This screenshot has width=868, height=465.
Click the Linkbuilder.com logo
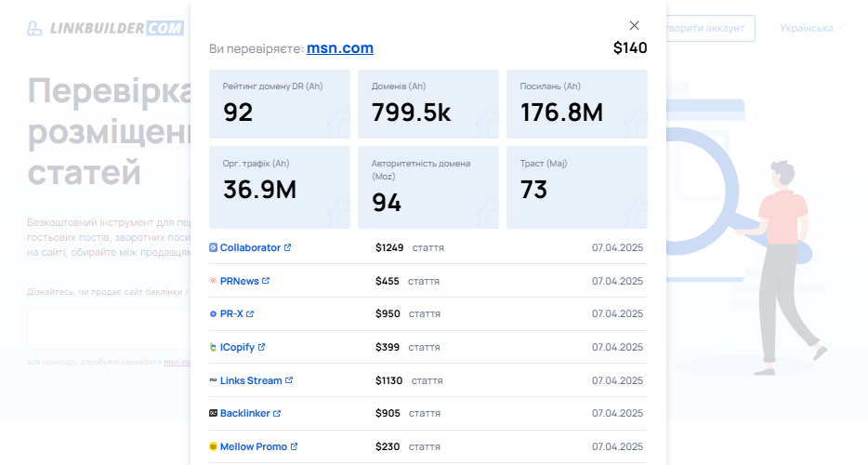tap(106, 28)
